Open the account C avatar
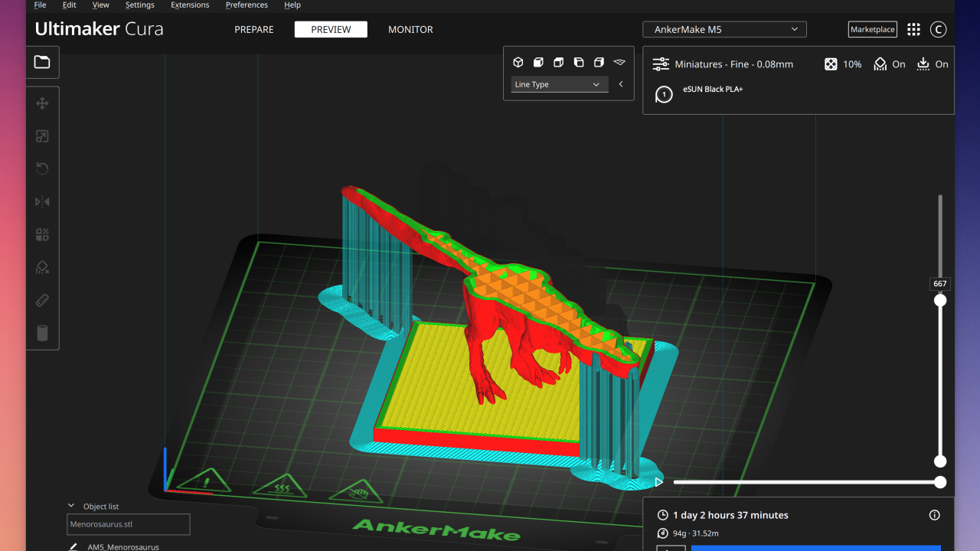 pos(939,30)
